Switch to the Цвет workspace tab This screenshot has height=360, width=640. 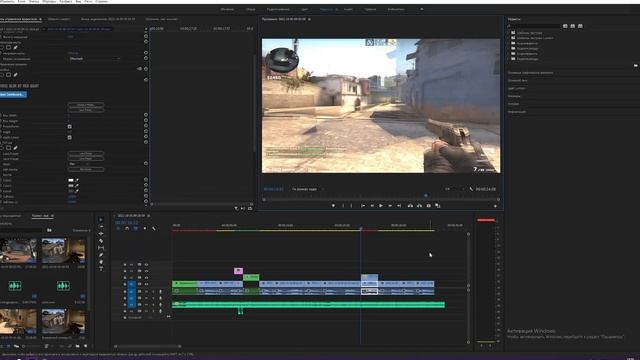304,9
